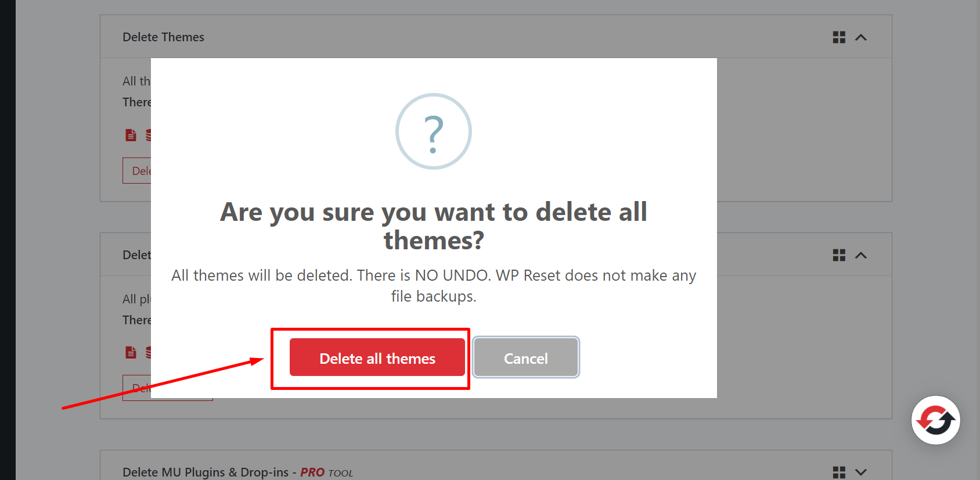Click the documentation icon in Delete Themes section
Image resolution: width=980 pixels, height=480 pixels.
click(x=130, y=134)
